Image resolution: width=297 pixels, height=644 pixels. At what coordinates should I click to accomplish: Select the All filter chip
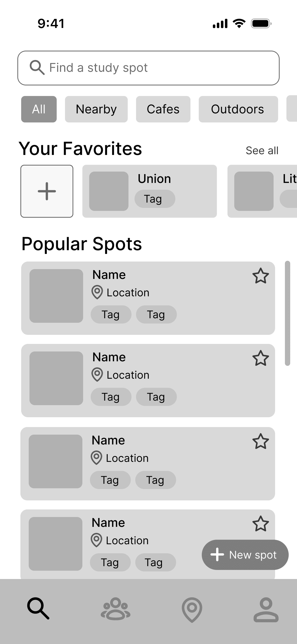[39, 109]
